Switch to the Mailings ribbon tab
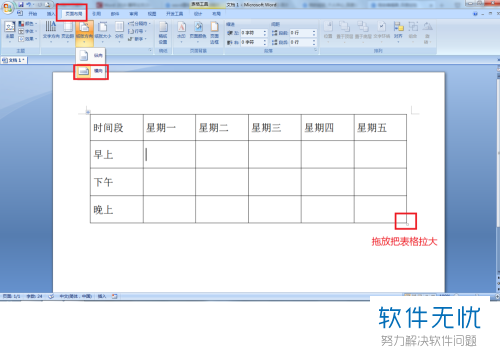Screen dimensions: 500x361 pos(115,14)
